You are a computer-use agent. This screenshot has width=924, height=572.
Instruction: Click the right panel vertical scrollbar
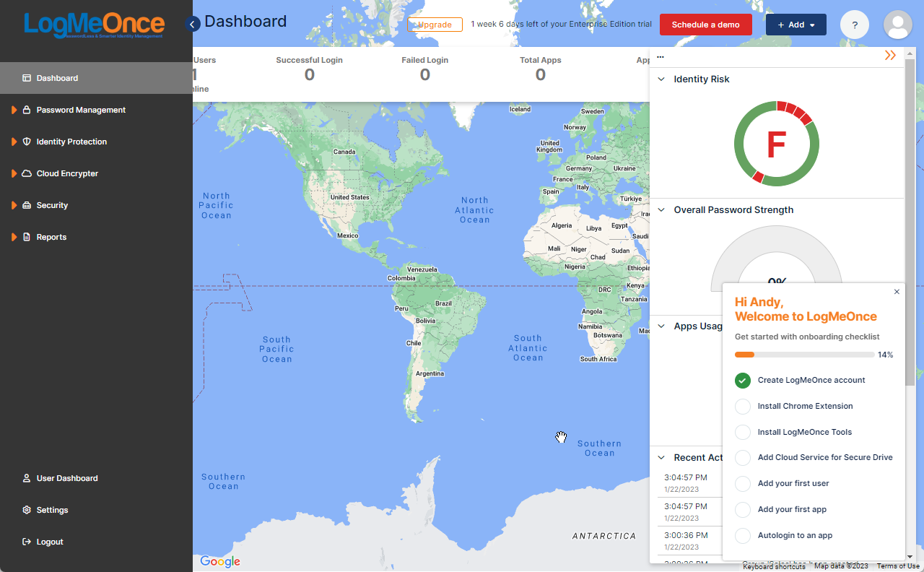pos(910,222)
